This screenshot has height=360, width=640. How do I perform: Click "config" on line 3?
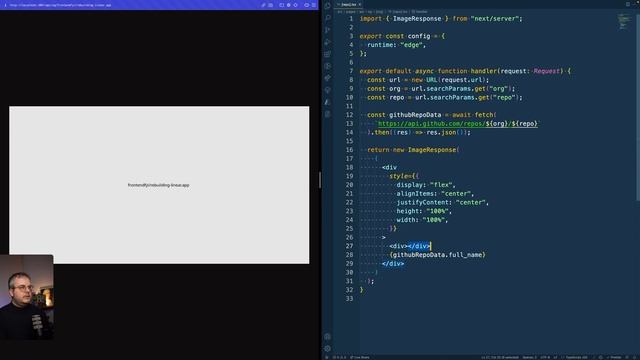(419, 36)
